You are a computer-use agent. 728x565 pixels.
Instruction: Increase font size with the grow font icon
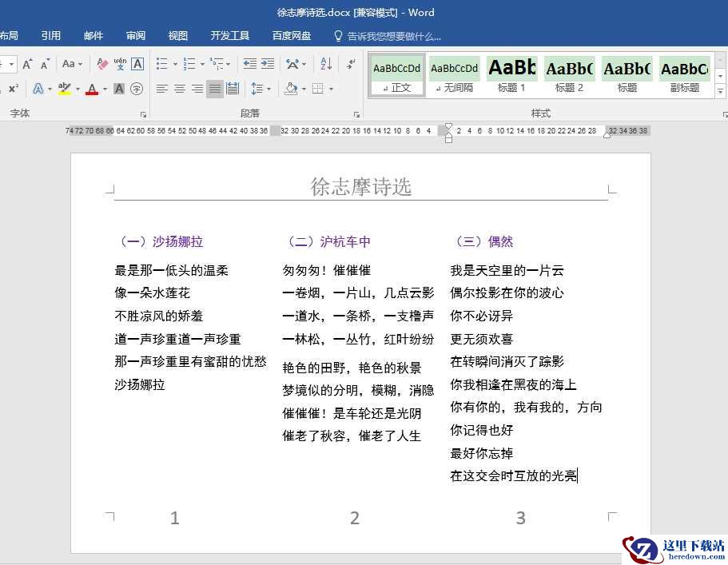tap(27, 64)
